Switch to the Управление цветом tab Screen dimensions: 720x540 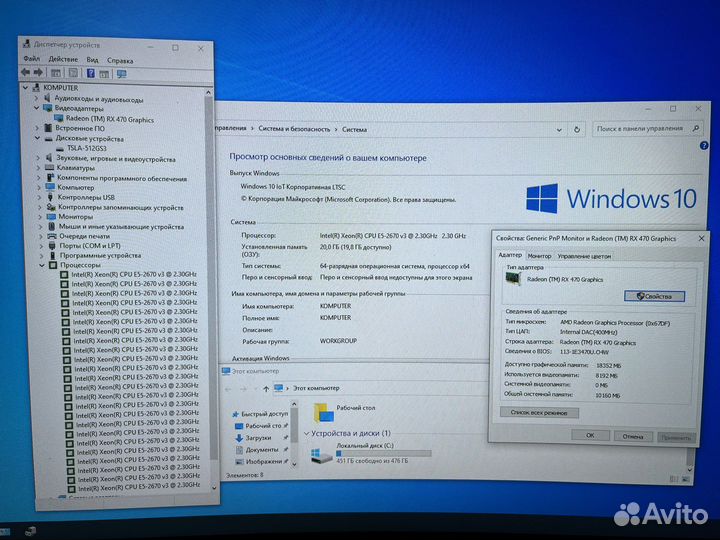click(x=584, y=256)
